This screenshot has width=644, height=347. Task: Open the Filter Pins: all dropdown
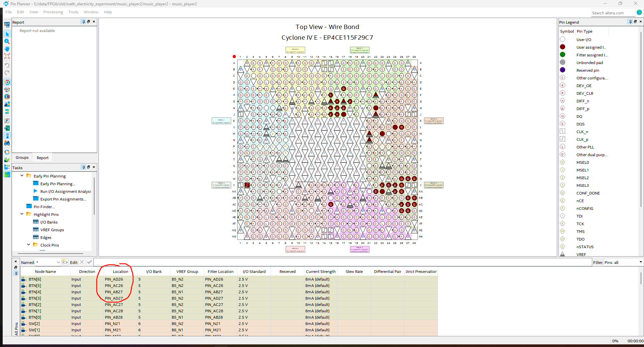[641, 262]
